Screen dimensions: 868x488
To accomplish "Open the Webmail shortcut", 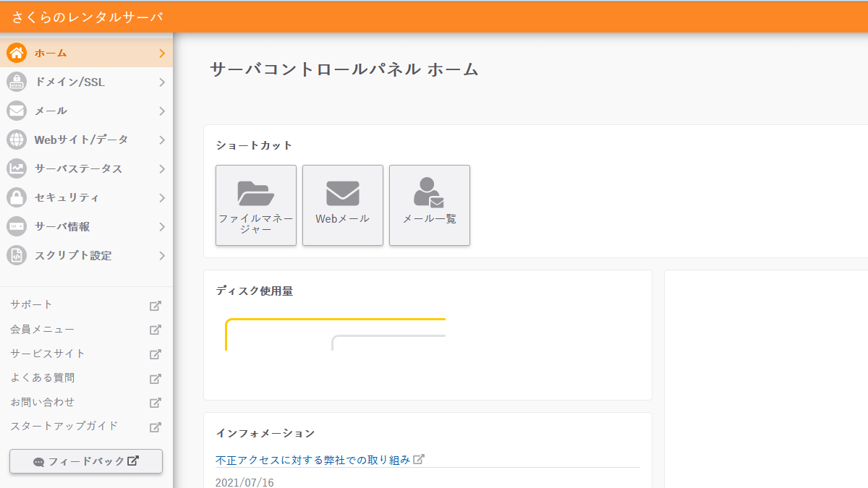I will point(342,205).
